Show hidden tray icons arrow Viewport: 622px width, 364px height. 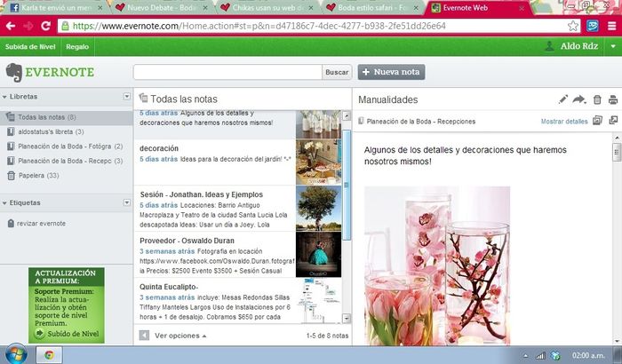tap(526, 356)
